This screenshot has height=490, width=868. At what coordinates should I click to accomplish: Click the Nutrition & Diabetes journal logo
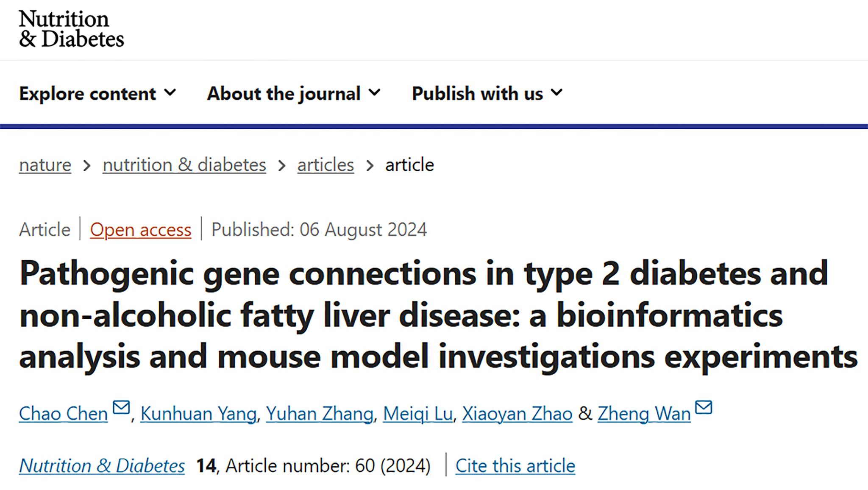pyautogui.click(x=71, y=29)
